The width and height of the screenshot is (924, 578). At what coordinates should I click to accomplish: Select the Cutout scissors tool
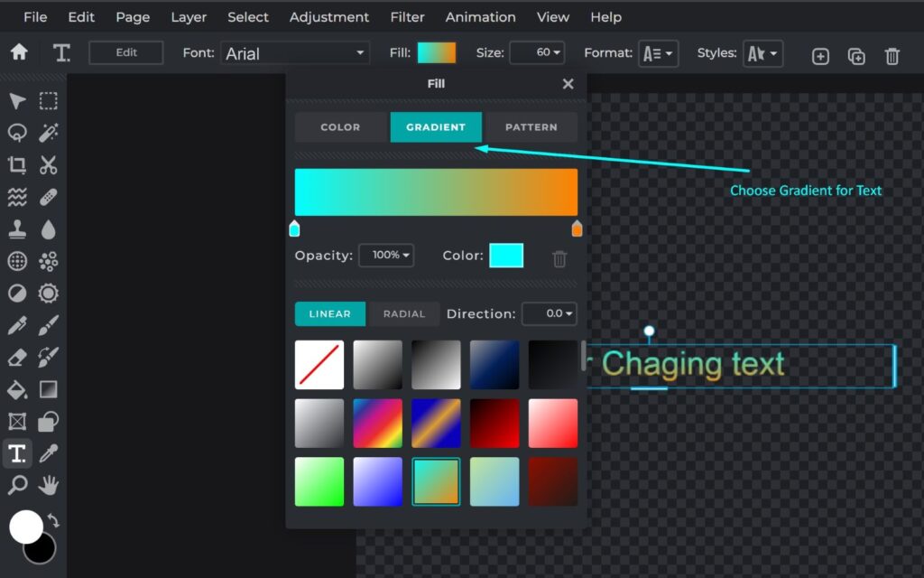click(49, 164)
